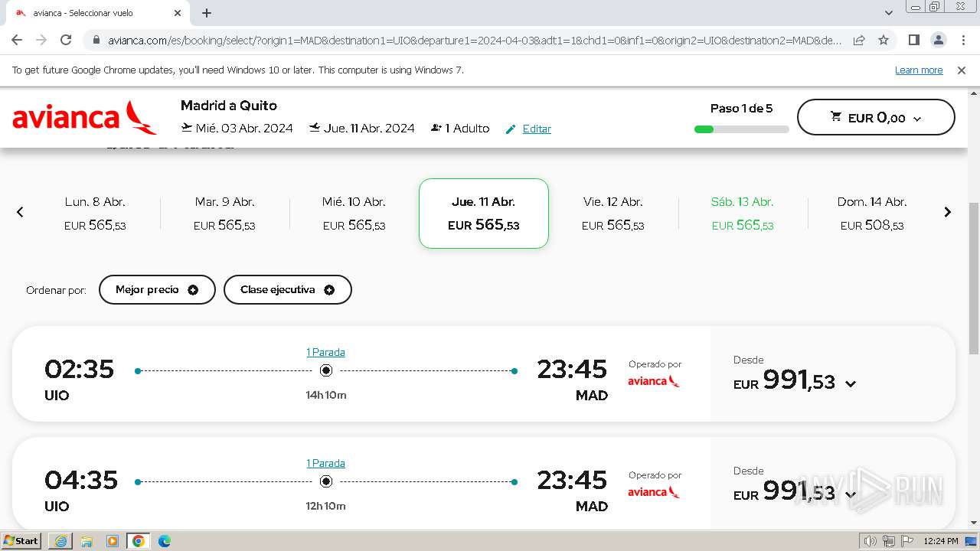Select the Dom. 14 Abr. date tab

[x=871, y=213]
